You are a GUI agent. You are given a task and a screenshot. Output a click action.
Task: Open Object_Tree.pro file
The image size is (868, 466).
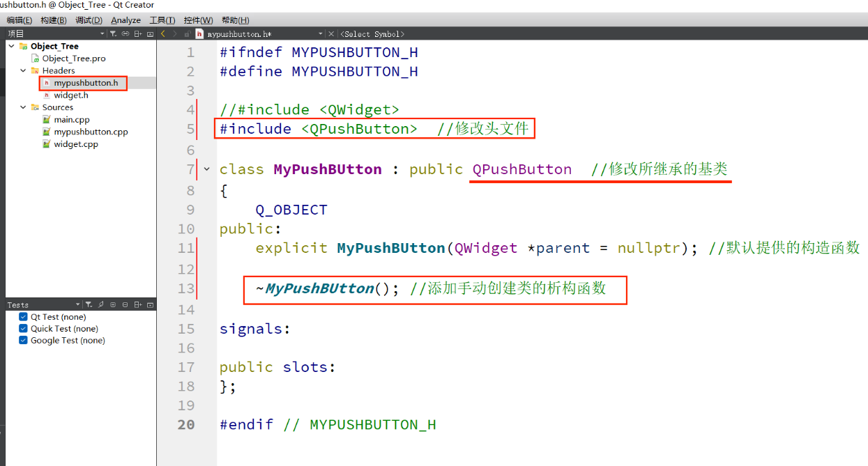tap(74, 59)
